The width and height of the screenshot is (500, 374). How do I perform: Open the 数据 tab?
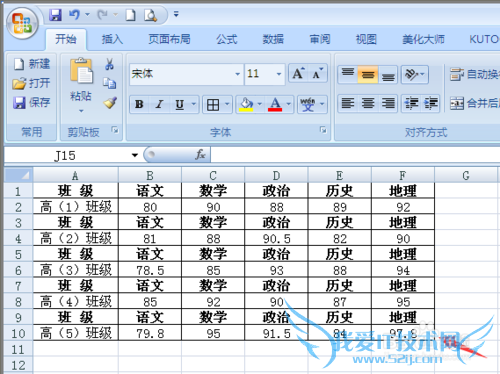pos(273,39)
